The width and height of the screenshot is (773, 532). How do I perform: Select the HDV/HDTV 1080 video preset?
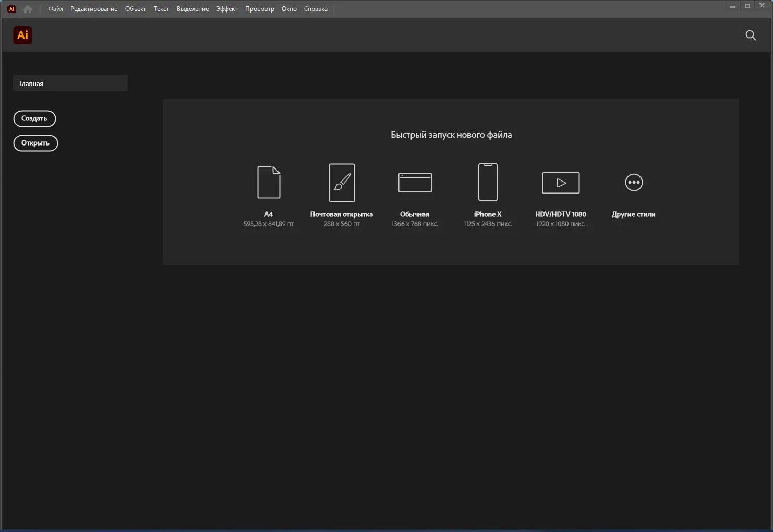pos(561,183)
